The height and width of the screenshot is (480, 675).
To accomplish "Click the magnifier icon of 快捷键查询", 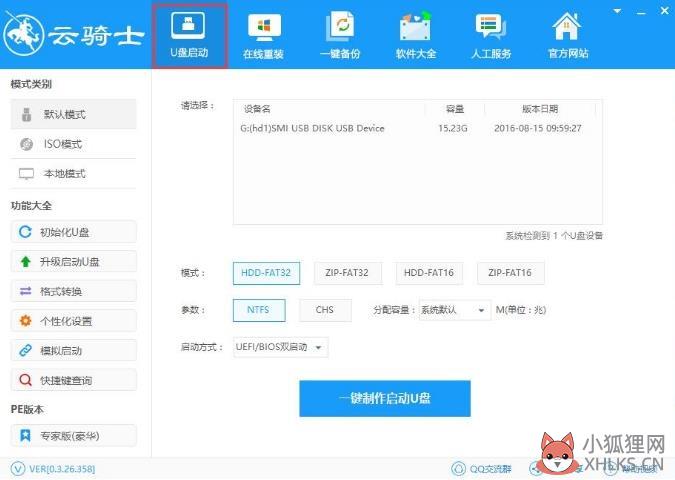I will [x=25, y=380].
